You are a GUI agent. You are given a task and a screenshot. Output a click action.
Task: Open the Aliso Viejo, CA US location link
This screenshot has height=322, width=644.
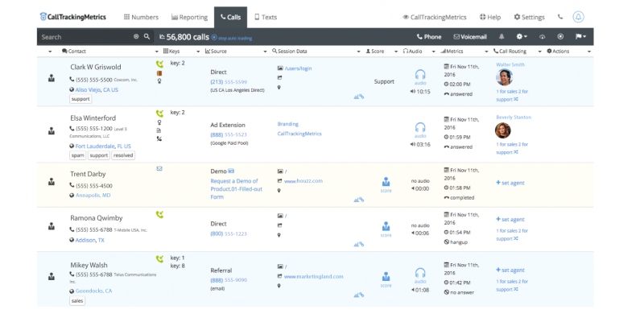point(97,89)
